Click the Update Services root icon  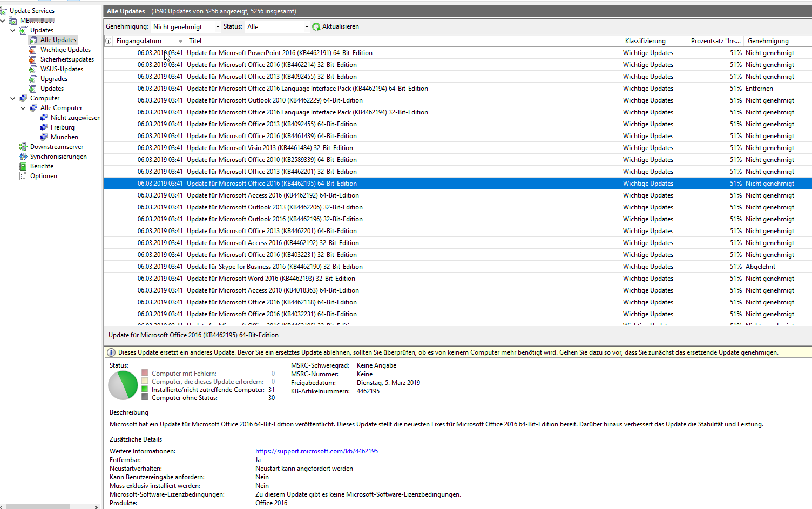pos(4,11)
